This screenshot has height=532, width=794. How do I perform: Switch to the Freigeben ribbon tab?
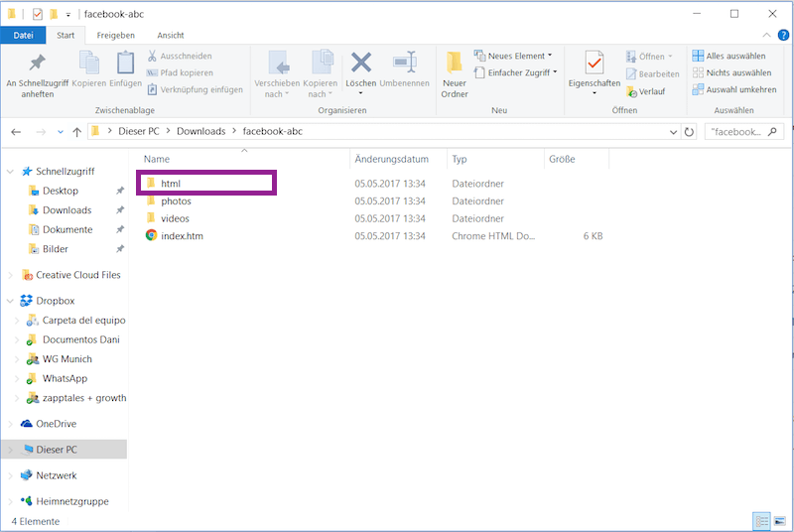[x=115, y=35]
